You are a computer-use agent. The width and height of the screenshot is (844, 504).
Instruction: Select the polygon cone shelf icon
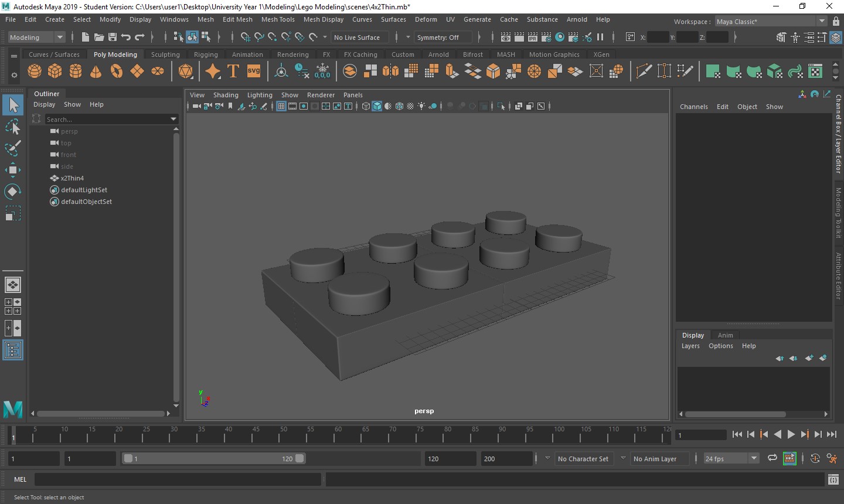click(96, 71)
